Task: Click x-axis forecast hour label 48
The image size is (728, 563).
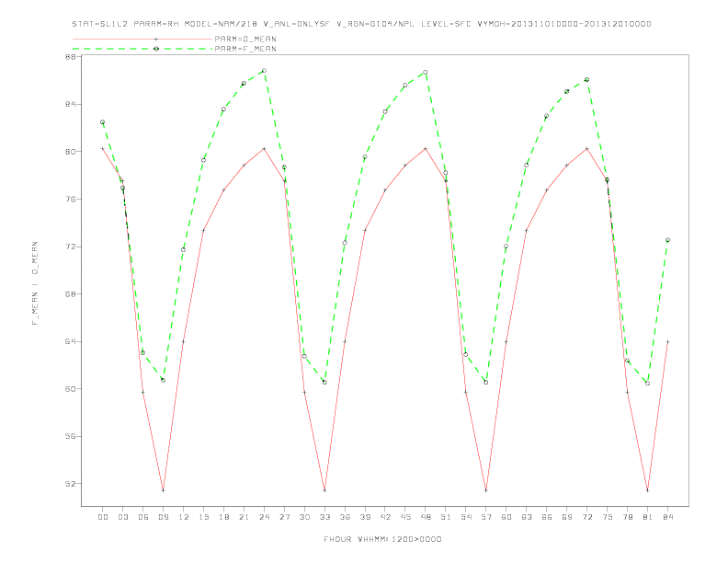Action: pos(426,517)
